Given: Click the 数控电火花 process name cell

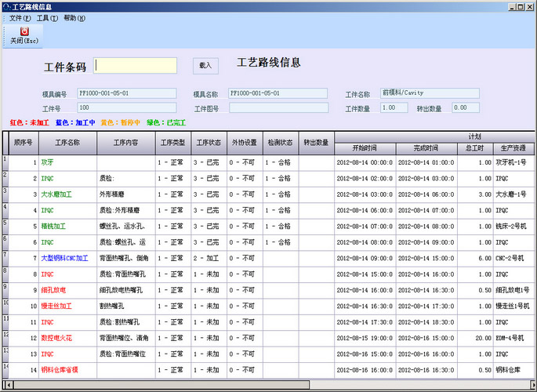Looking at the screenshot, I should click(56, 338).
